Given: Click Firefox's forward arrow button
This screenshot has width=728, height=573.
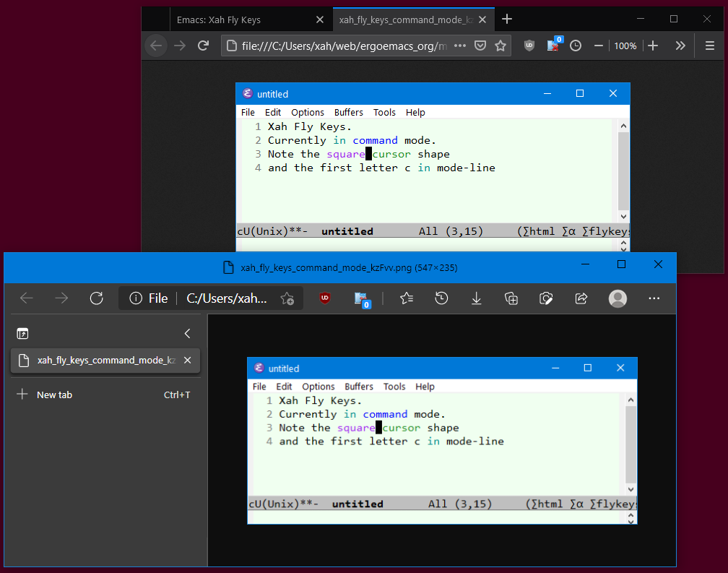Looking at the screenshot, I should [x=180, y=46].
